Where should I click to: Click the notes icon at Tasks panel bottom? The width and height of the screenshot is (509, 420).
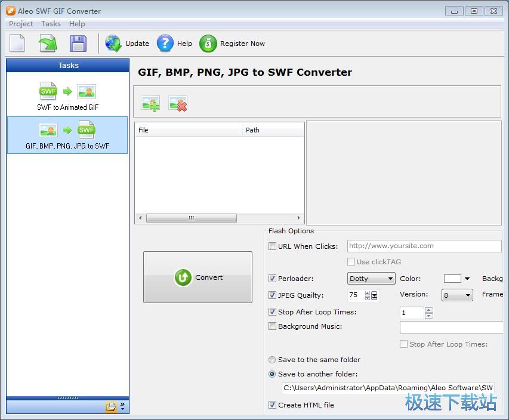pyautogui.click(x=111, y=406)
